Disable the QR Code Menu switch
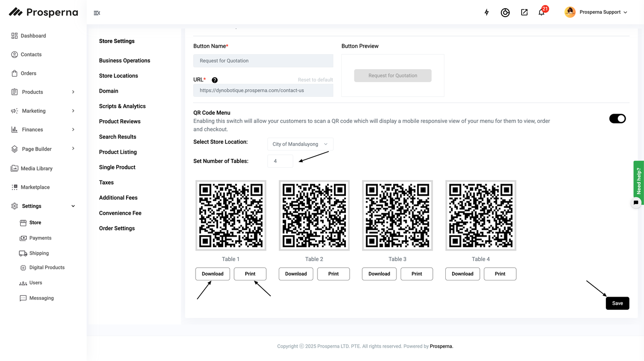 pos(617,119)
